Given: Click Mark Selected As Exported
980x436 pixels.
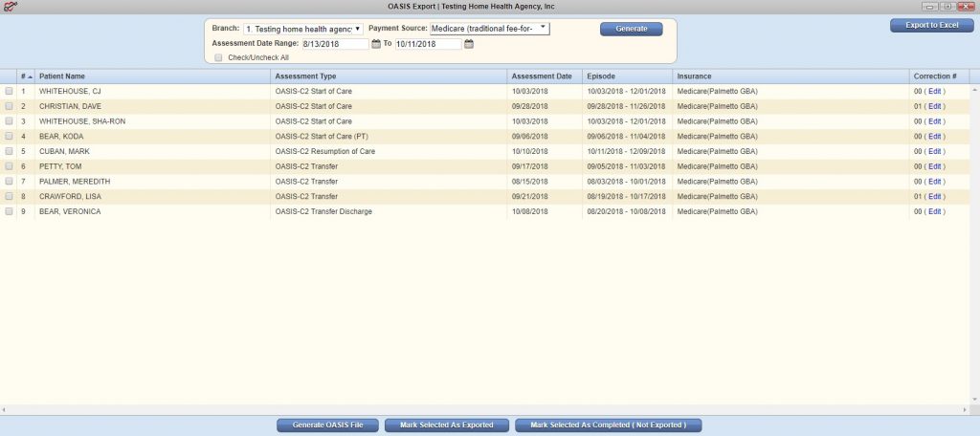Looking at the screenshot, I should (x=446, y=425).
